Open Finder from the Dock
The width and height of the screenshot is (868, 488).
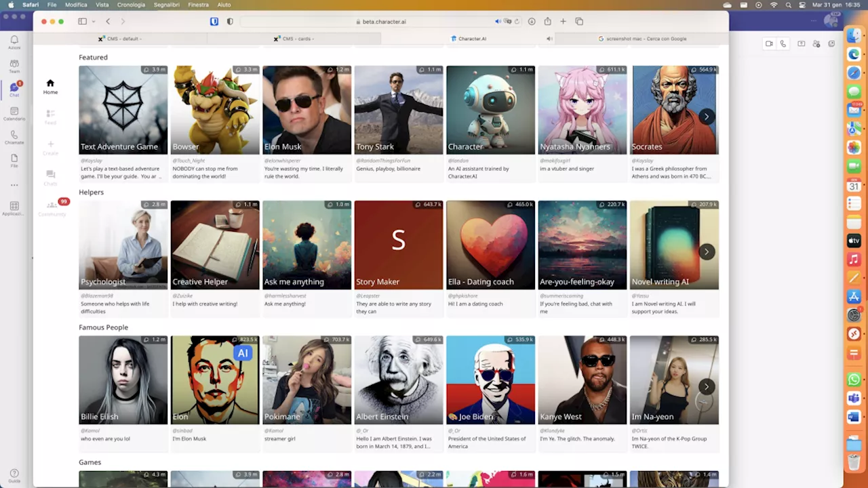click(x=854, y=35)
